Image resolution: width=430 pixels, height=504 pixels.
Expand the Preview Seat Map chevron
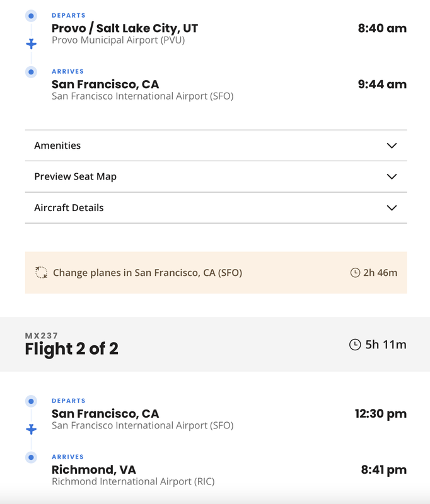tap(392, 176)
